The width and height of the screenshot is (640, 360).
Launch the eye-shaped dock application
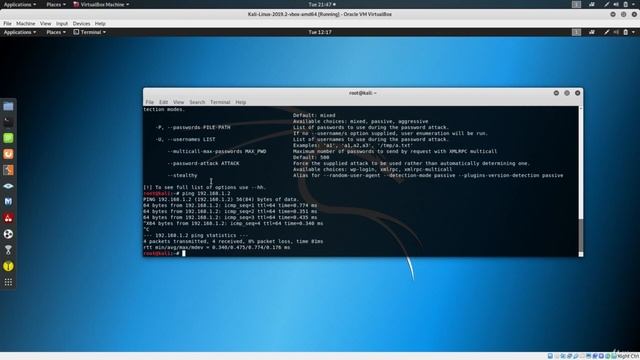click(x=8, y=186)
